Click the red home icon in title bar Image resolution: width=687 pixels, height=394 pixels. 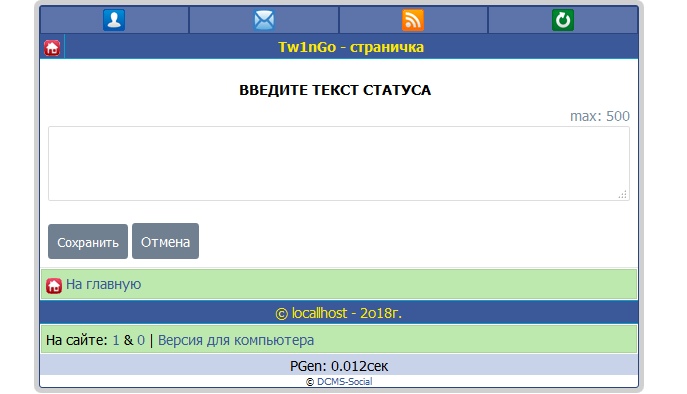[52, 48]
